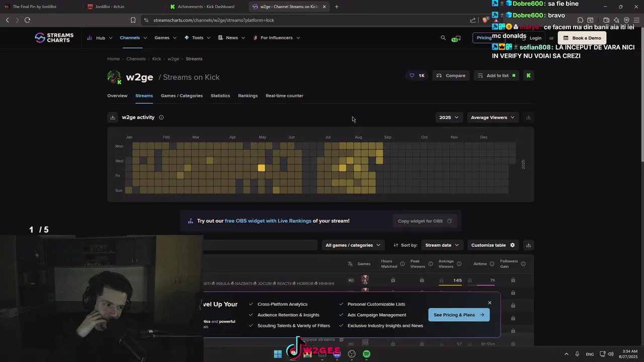This screenshot has height=362, width=644.
Task: Open the browser hamburger menu
Action: click(x=636, y=20)
